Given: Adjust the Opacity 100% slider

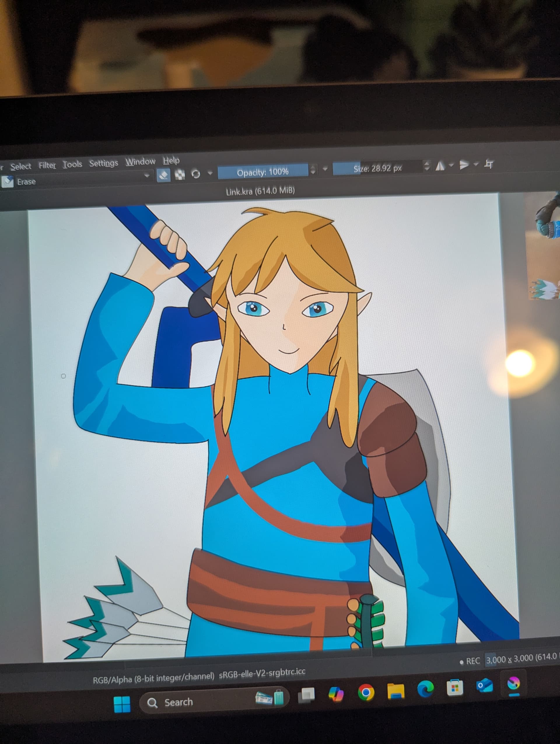Looking at the screenshot, I should pos(262,172).
